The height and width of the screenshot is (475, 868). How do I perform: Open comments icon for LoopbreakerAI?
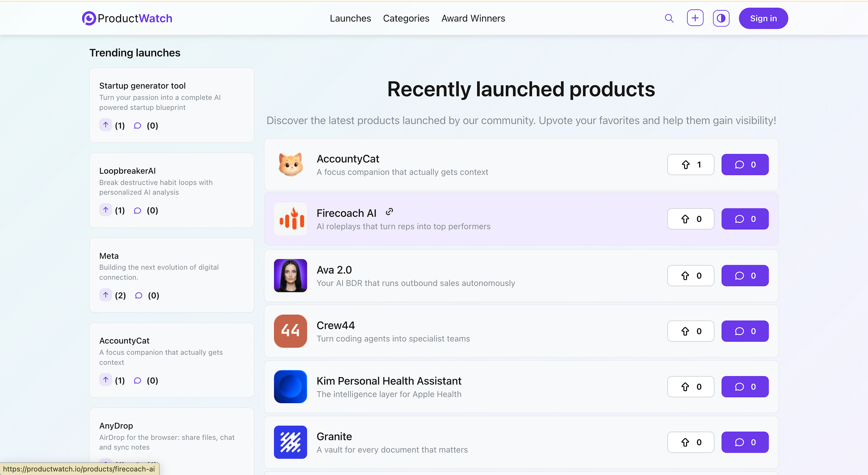tap(138, 211)
